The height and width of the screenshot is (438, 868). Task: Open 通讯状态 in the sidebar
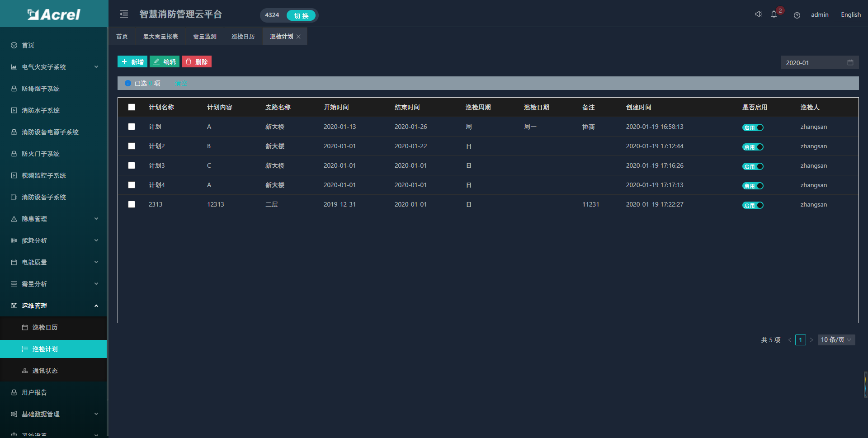(x=45, y=371)
